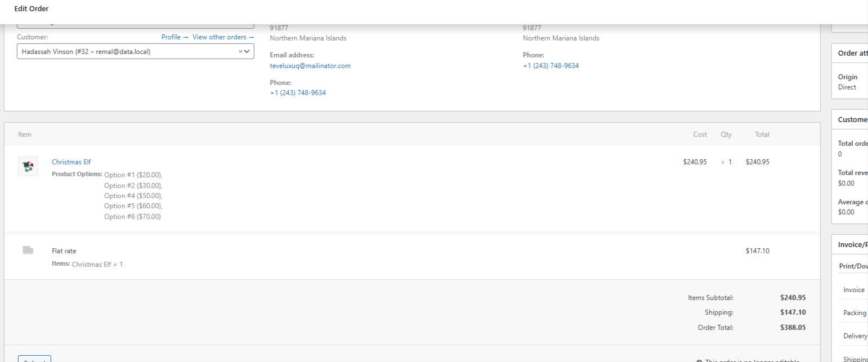Click the Packing option in sidebar
The height and width of the screenshot is (362, 868).
click(x=855, y=313)
